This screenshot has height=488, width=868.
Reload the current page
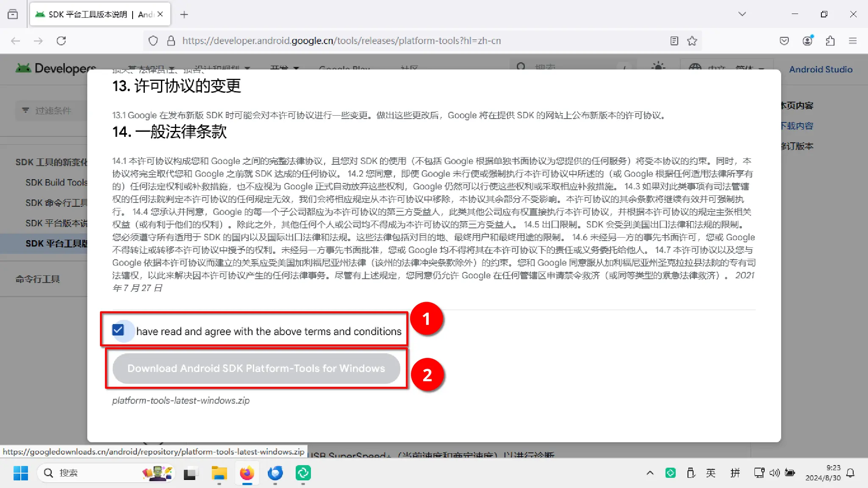[61, 41]
